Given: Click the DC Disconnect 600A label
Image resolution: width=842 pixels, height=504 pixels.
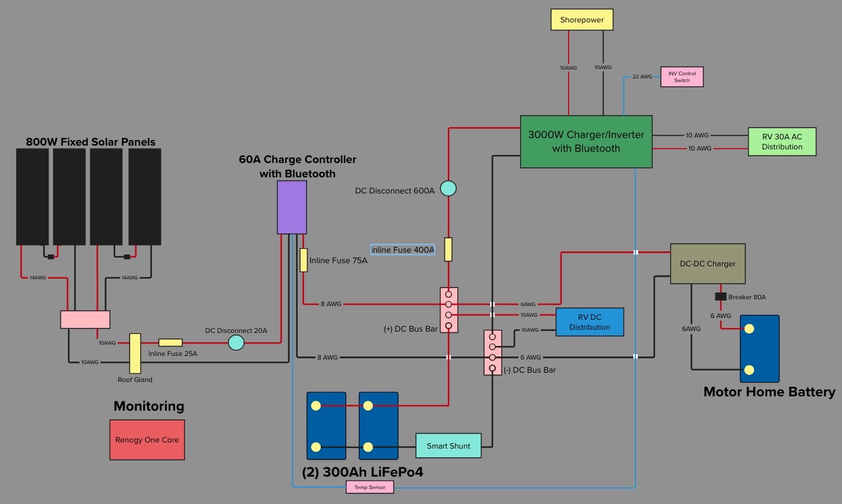Looking at the screenshot, I should (x=395, y=191).
